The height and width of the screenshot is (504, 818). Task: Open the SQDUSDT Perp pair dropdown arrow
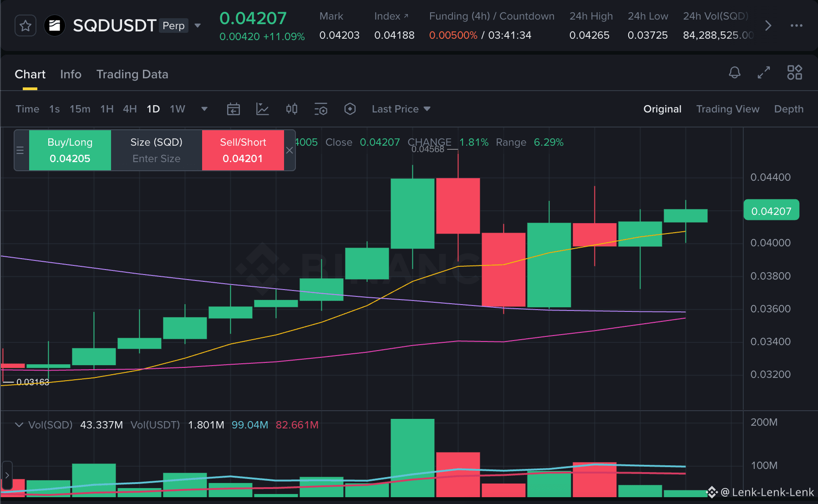click(x=198, y=25)
